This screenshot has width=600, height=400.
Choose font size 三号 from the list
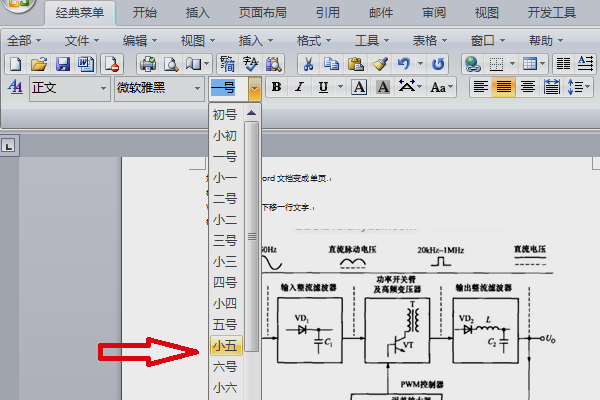point(226,241)
